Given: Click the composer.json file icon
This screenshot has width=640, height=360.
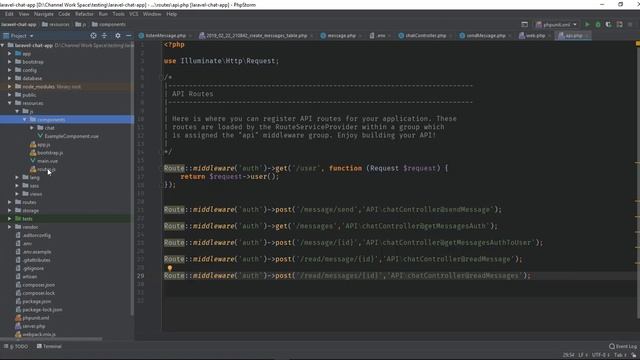Looking at the screenshot, I should (18, 285).
